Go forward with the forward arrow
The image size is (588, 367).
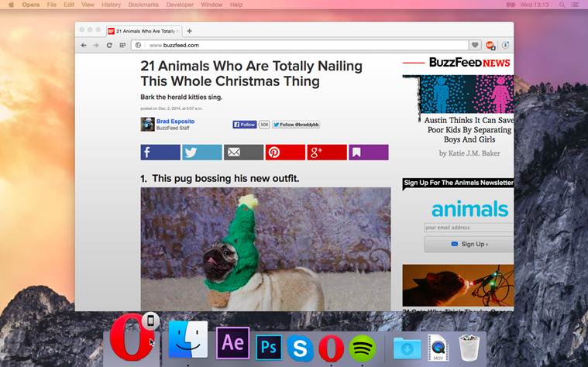pyautogui.click(x=96, y=46)
